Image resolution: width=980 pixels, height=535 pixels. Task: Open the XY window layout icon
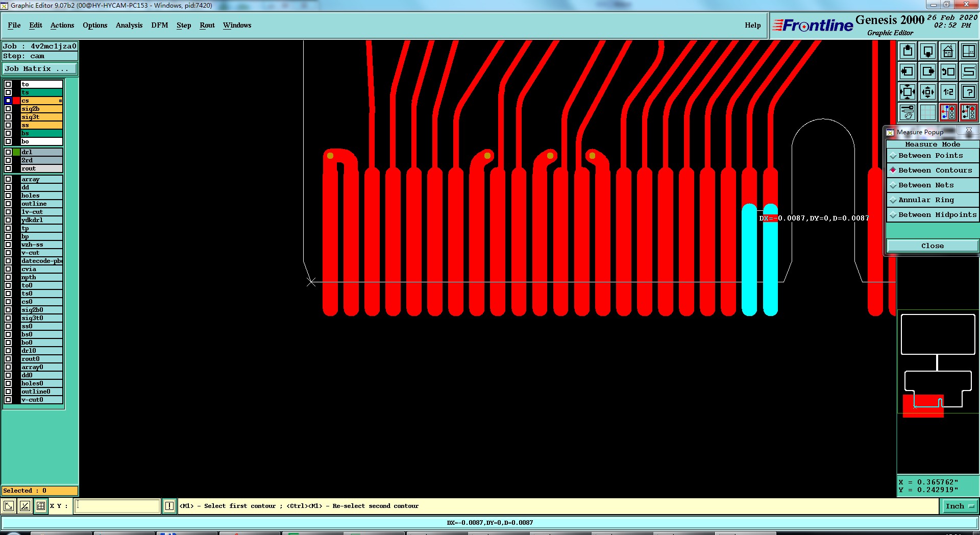click(x=969, y=51)
